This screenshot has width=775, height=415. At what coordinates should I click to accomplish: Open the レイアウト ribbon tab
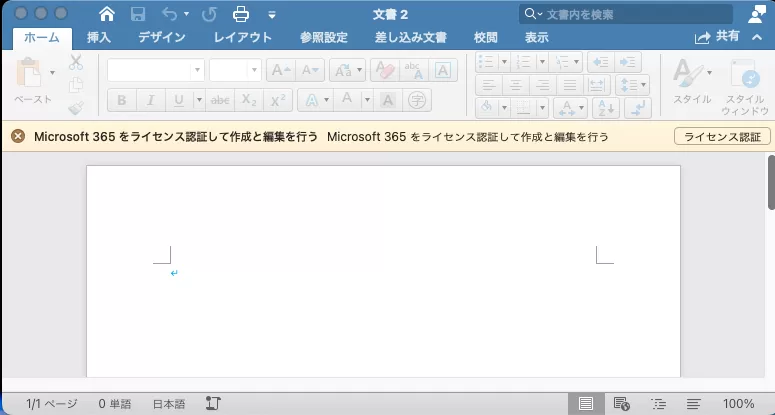point(243,37)
